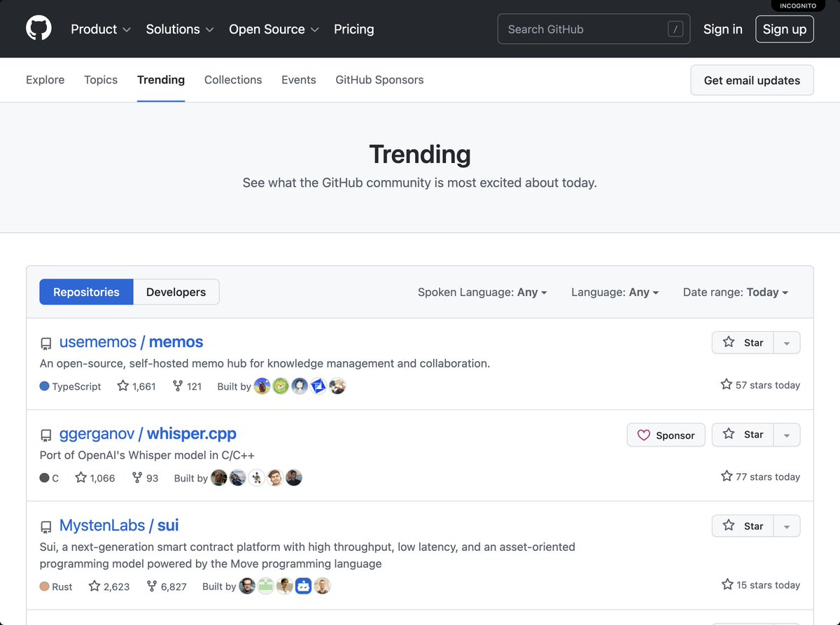Image resolution: width=840 pixels, height=625 pixels.
Task: Open the Date range dropdown
Action: pyautogui.click(x=736, y=293)
